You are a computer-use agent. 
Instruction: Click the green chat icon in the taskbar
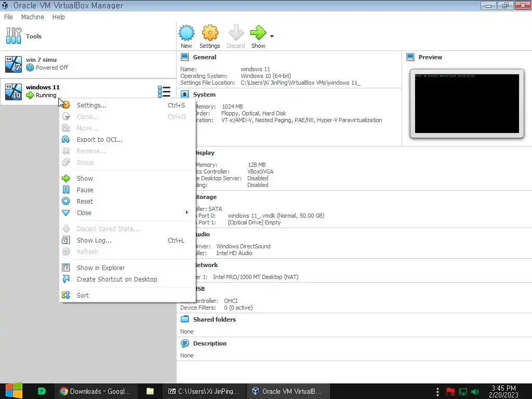[42, 391]
